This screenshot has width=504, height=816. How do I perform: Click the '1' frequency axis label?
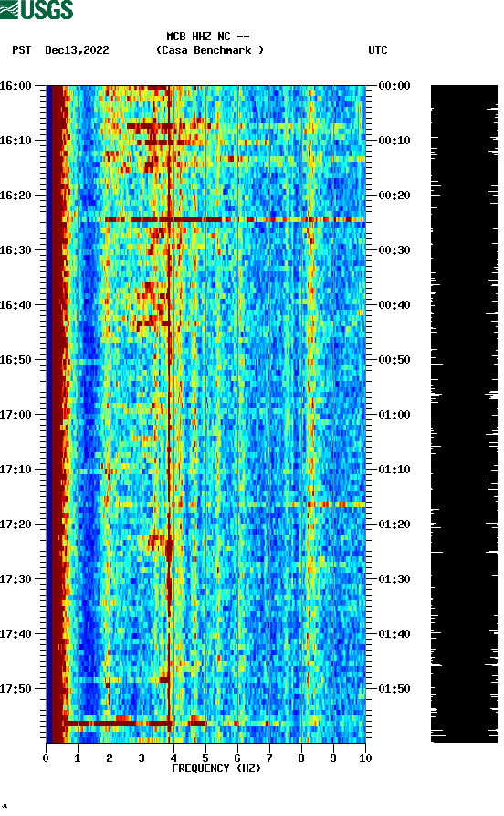[x=78, y=758]
